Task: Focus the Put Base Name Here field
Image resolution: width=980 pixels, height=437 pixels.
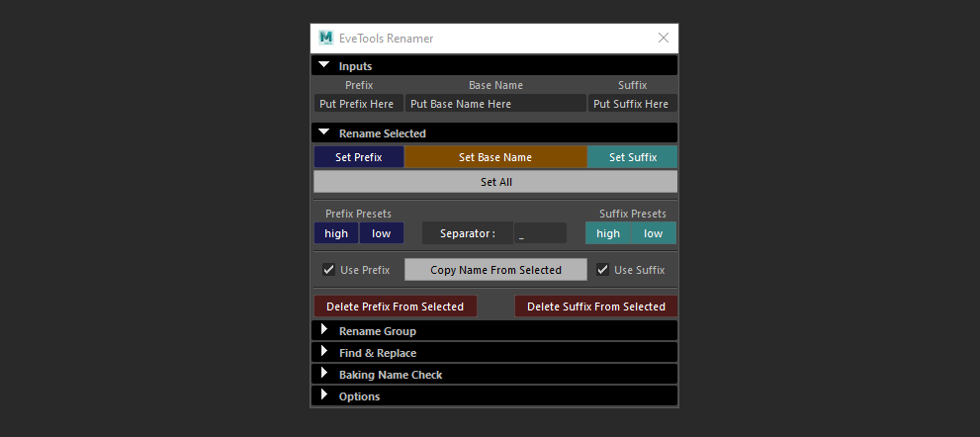Action: pyautogui.click(x=495, y=104)
